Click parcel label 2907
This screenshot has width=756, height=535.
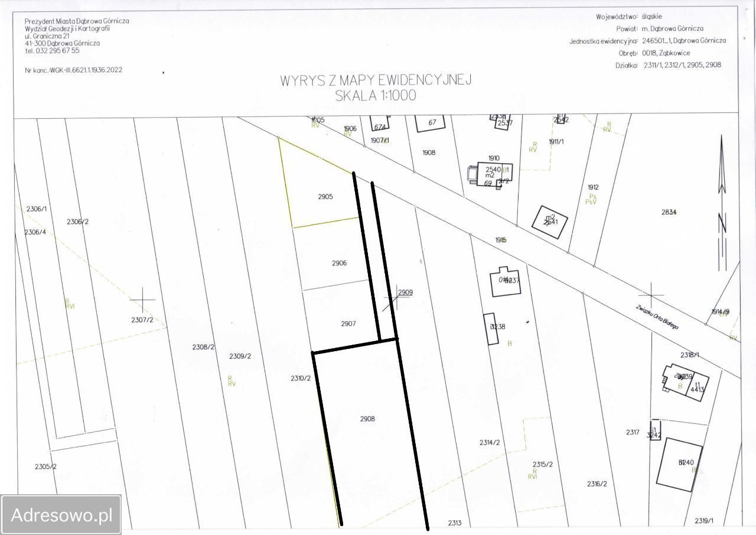point(348,323)
